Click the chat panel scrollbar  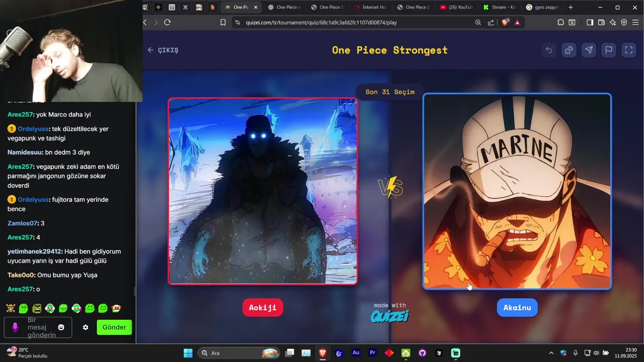coord(134,292)
